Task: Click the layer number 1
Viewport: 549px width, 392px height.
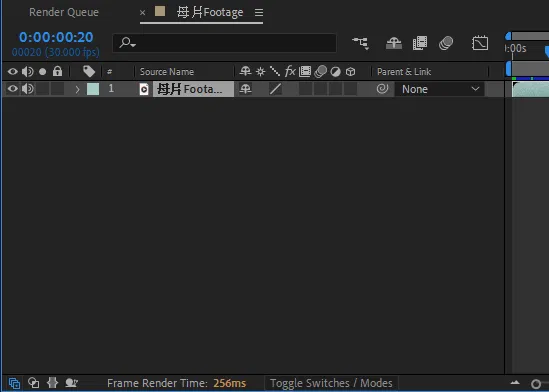Action: (111, 89)
